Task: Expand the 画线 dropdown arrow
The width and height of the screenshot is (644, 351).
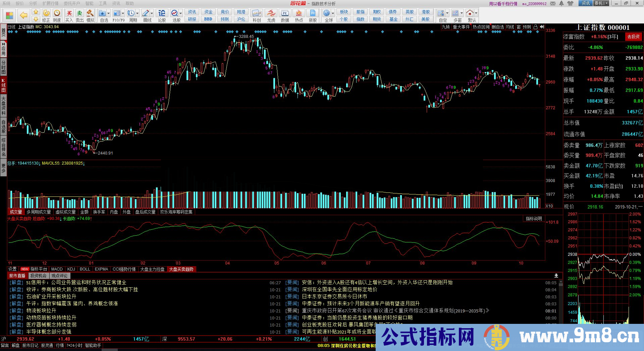Action: tap(152, 13)
